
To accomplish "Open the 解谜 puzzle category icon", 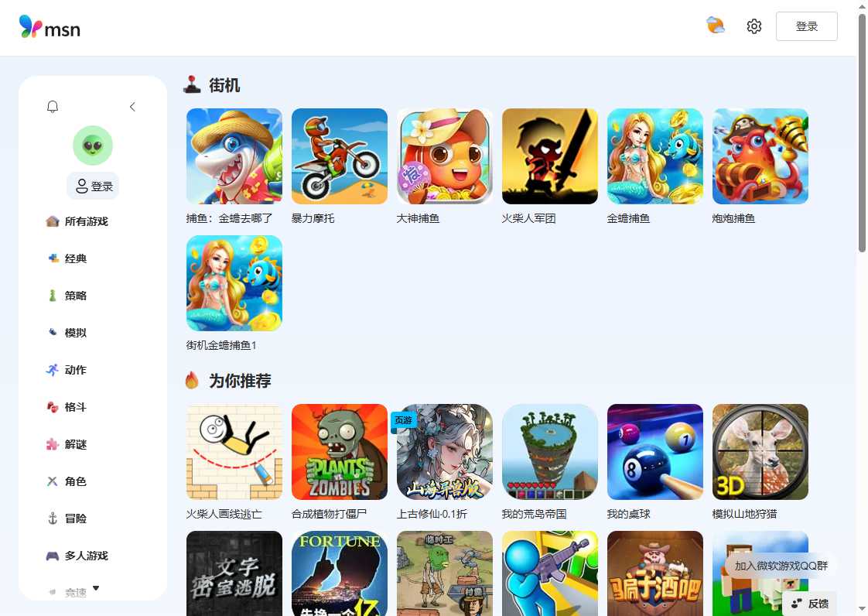I will pyautogui.click(x=52, y=444).
